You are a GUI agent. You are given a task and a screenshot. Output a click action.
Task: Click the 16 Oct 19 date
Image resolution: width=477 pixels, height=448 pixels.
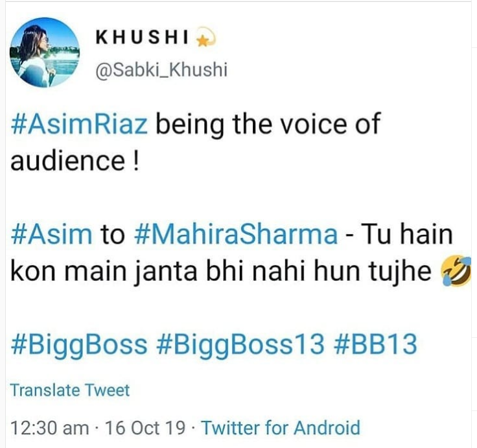(145, 428)
